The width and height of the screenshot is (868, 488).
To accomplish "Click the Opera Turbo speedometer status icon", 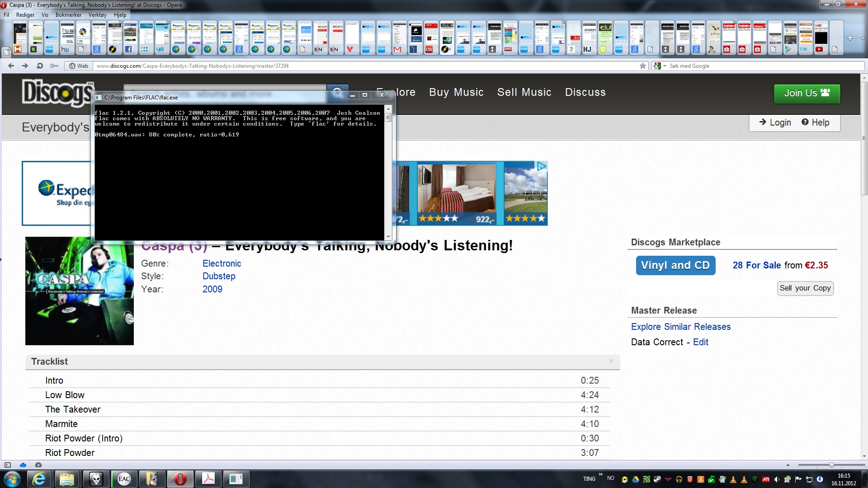I will point(38,465).
